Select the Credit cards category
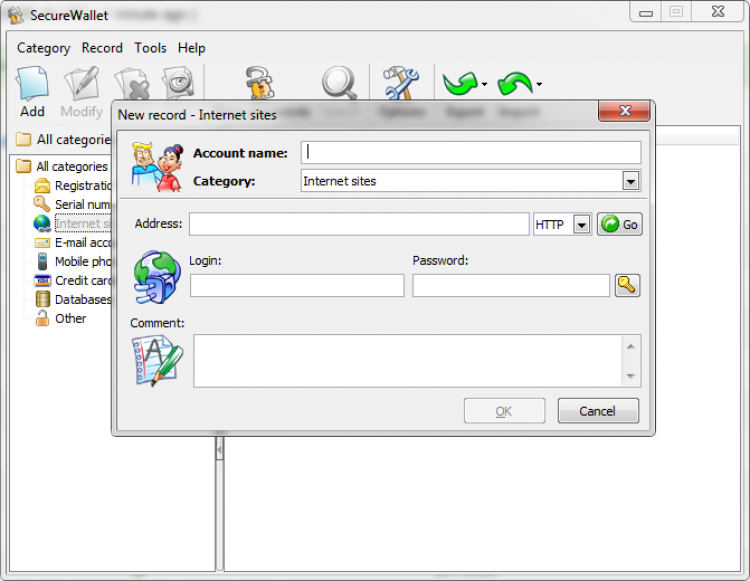750x581 pixels. [83, 281]
